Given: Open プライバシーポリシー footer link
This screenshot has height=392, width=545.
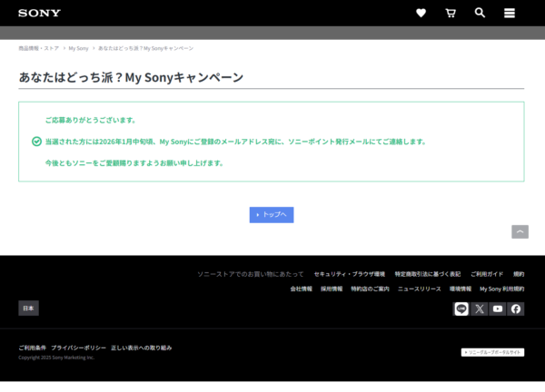Looking at the screenshot, I should point(78,348).
